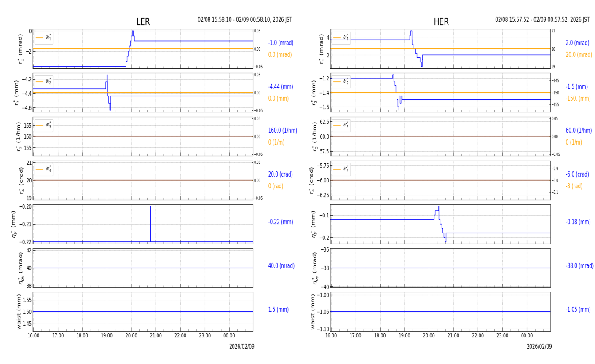595x364 pixels.
Task: Click the ∂r3* legend in the LER r3 plot
Action: (x=44, y=125)
